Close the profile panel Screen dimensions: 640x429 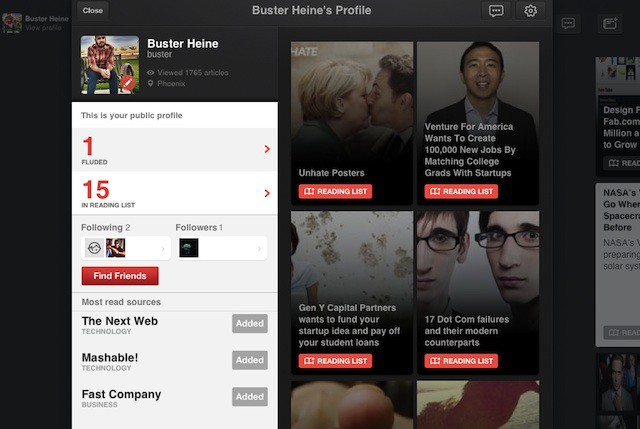click(x=93, y=10)
